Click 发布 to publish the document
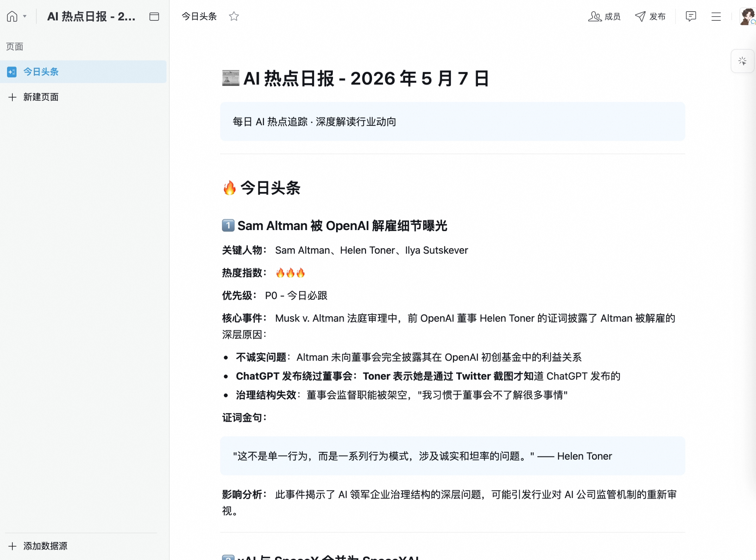 tap(650, 17)
